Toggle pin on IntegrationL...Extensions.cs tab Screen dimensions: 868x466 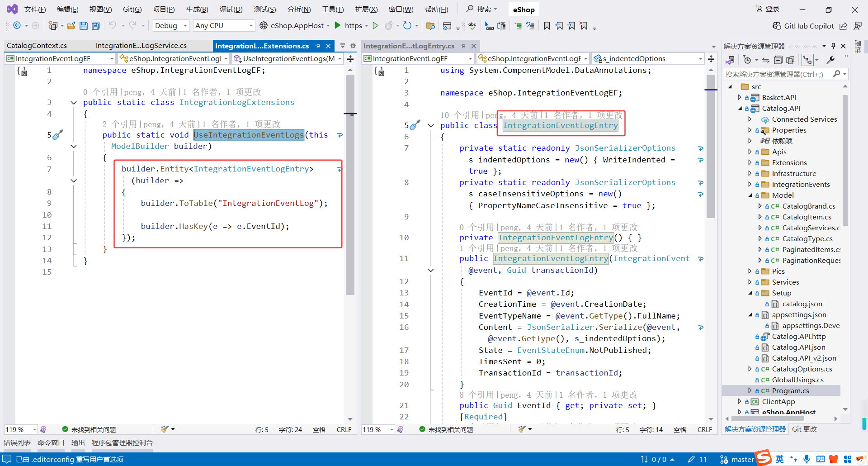tap(318, 46)
